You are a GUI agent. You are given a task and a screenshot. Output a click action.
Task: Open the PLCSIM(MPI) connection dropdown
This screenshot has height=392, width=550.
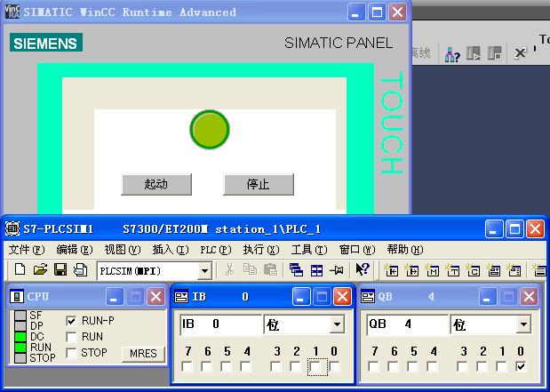[204, 271]
